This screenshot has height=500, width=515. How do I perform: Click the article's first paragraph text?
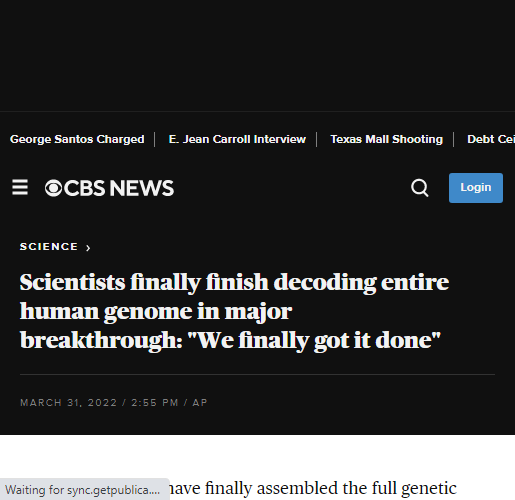[x=312, y=488]
